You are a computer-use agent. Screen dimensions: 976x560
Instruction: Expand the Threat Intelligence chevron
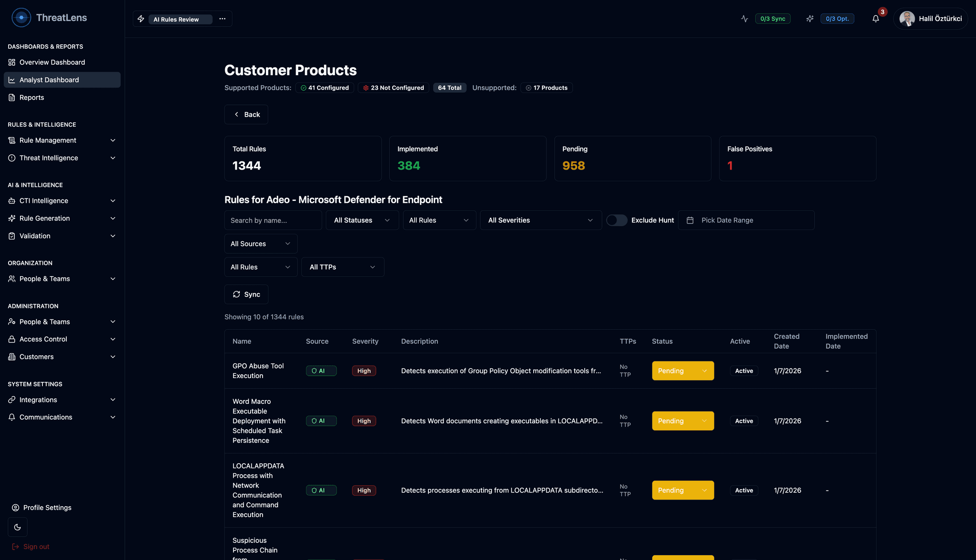pos(113,158)
